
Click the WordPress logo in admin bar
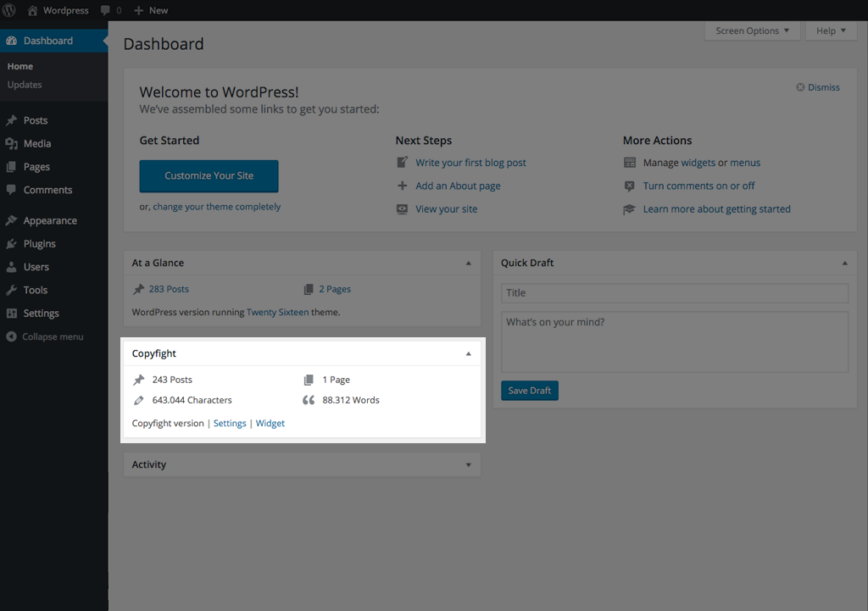[x=9, y=10]
